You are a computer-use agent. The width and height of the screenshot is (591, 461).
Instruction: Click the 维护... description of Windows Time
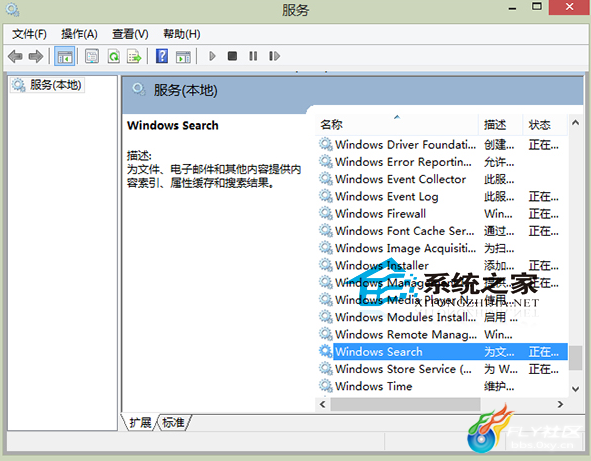[x=499, y=386]
